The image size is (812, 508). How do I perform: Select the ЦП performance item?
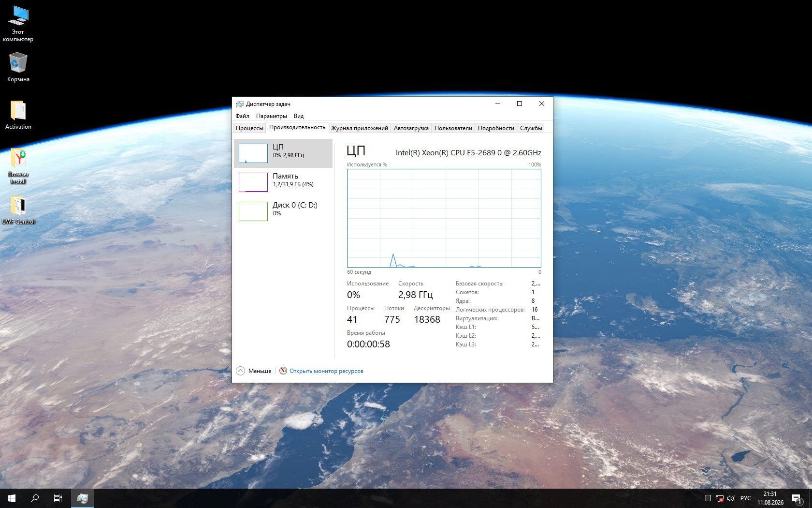283,153
